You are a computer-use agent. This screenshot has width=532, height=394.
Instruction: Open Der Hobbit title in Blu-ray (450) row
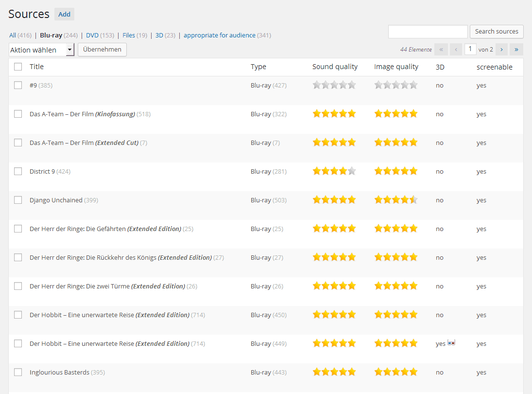(109, 315)
